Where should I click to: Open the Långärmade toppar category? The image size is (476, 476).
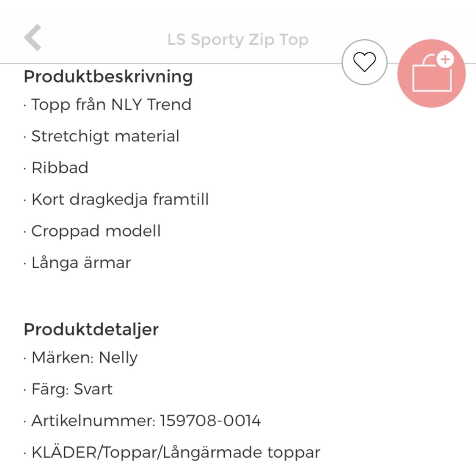point(241,452)
